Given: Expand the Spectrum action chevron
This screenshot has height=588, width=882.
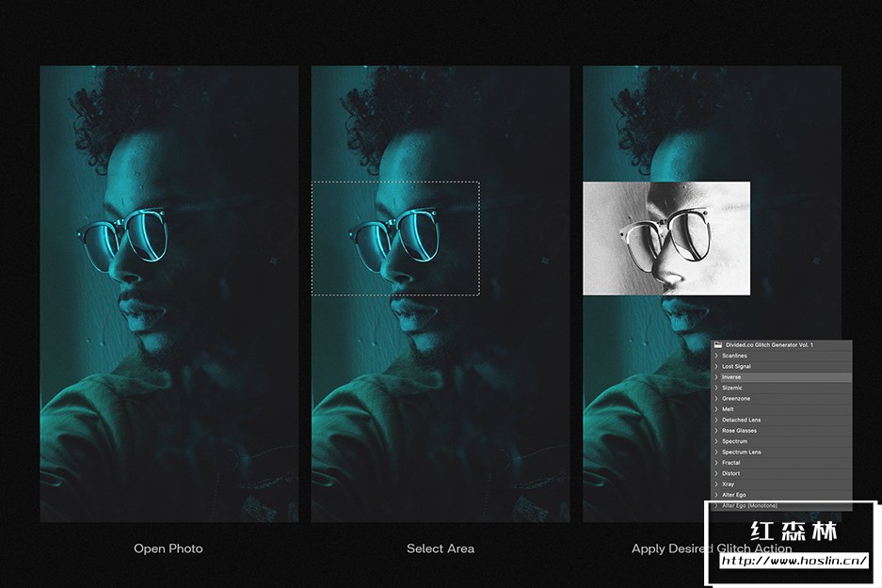Looking at the screenshot, I should tap(716, 441).
